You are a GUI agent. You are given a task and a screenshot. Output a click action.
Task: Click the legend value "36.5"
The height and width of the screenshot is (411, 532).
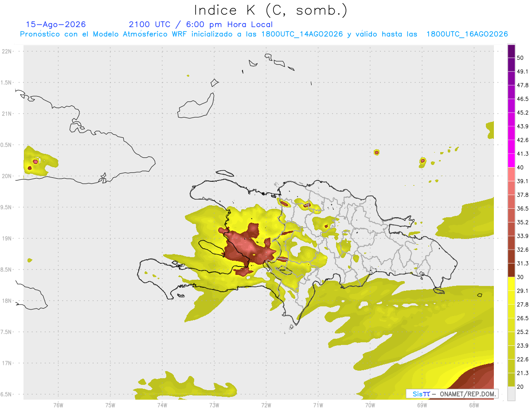523,209
